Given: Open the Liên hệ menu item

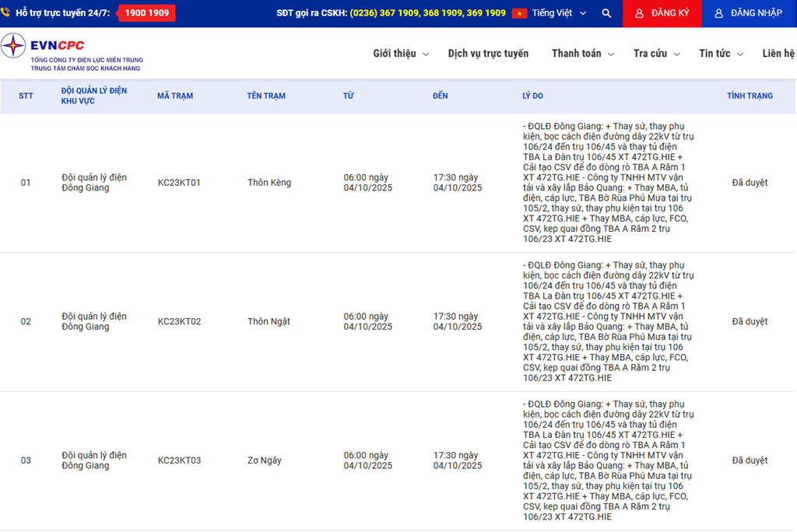Looking at the screenshot, I should (x=778, y=54).
